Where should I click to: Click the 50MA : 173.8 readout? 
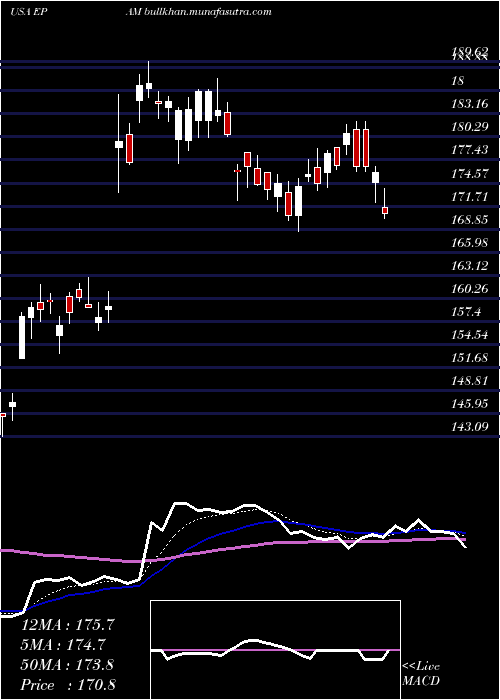point(68,665)
